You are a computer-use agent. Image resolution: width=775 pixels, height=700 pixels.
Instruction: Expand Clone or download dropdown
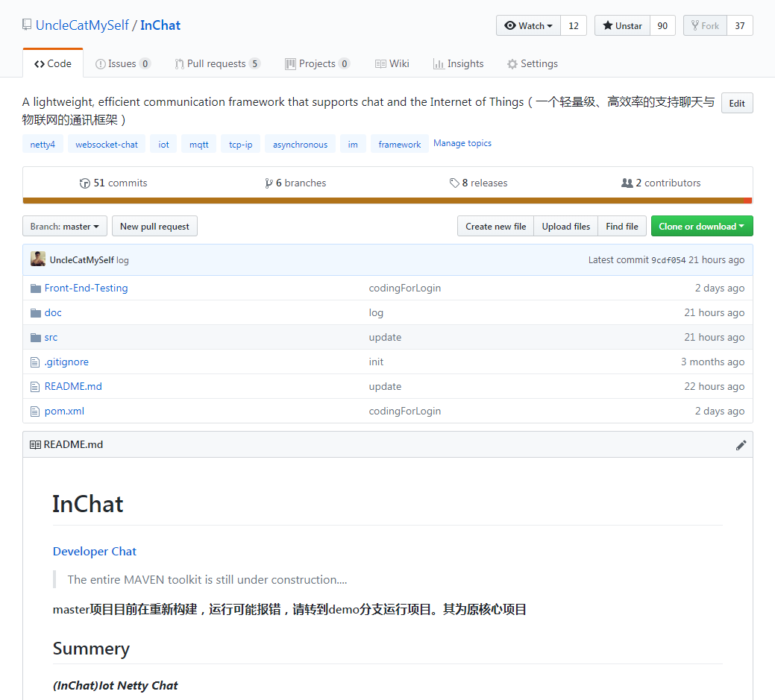click(702, 227)
